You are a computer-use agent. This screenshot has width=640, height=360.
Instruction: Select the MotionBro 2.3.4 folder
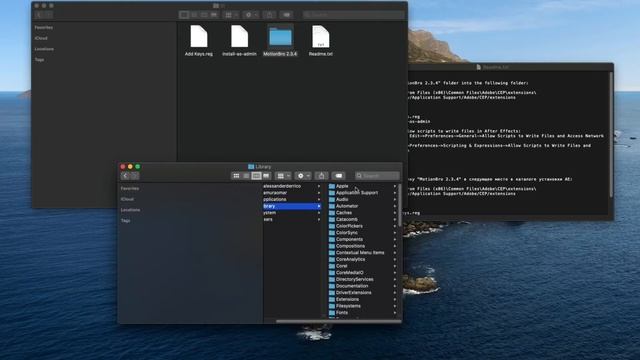(x=280, y=40)
